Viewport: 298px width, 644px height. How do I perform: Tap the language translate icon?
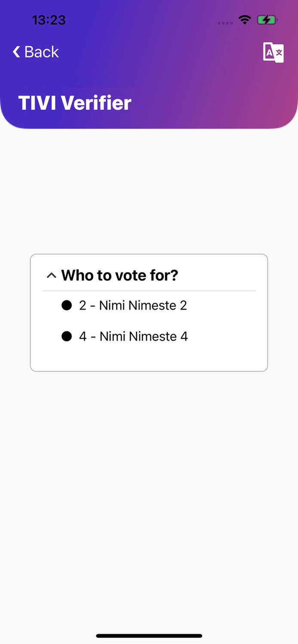tap(273, 53)
